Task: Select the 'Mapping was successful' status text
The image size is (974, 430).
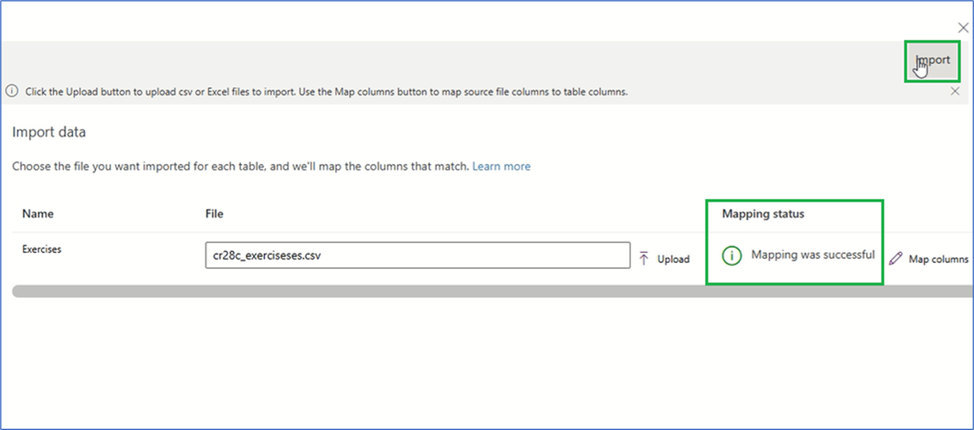Action: pyautogui.click(x=812, y=255)
